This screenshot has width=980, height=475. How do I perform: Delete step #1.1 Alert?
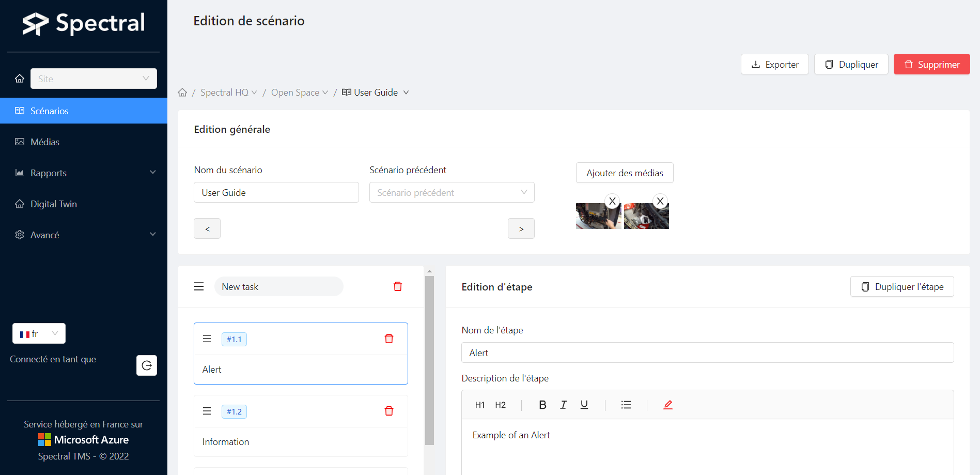pyautogui.click(x=389, y=339)
